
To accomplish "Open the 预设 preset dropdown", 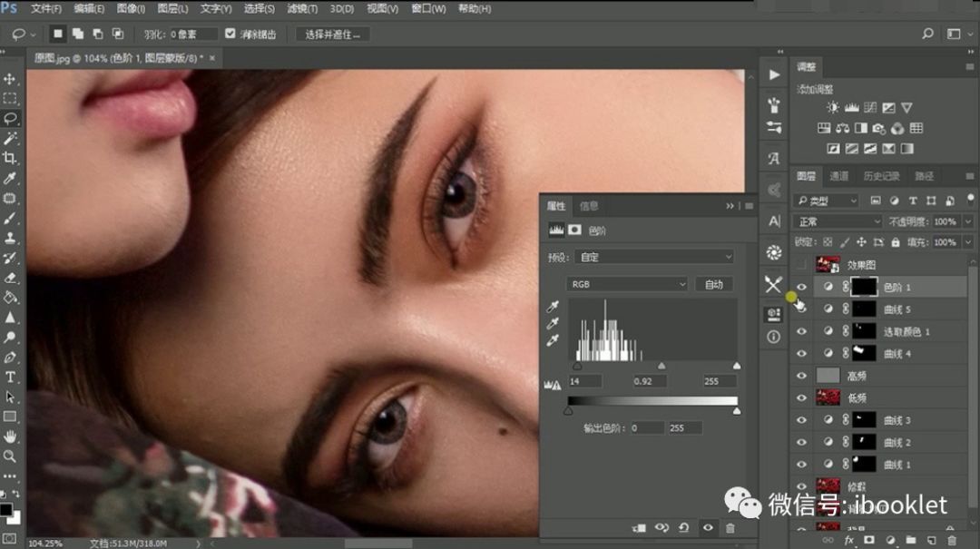I will (x=652, y=258).
